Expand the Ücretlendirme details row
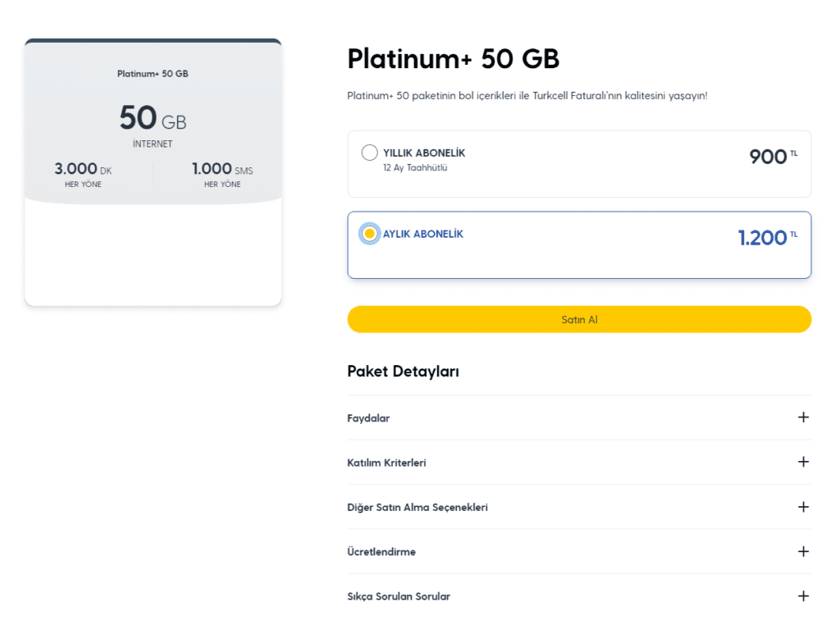This screenshot has height=625, width=840. coord(381,552)
